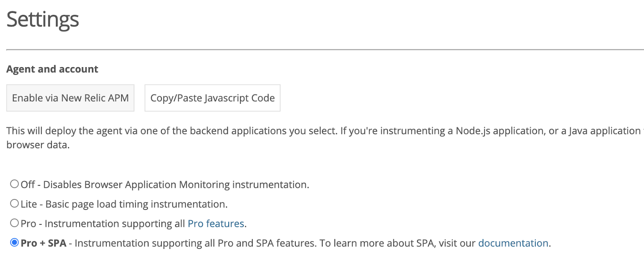Click the selected Pro + SPA radio button
This screenshot has height=263, width=644.
[x=14, y=242]
